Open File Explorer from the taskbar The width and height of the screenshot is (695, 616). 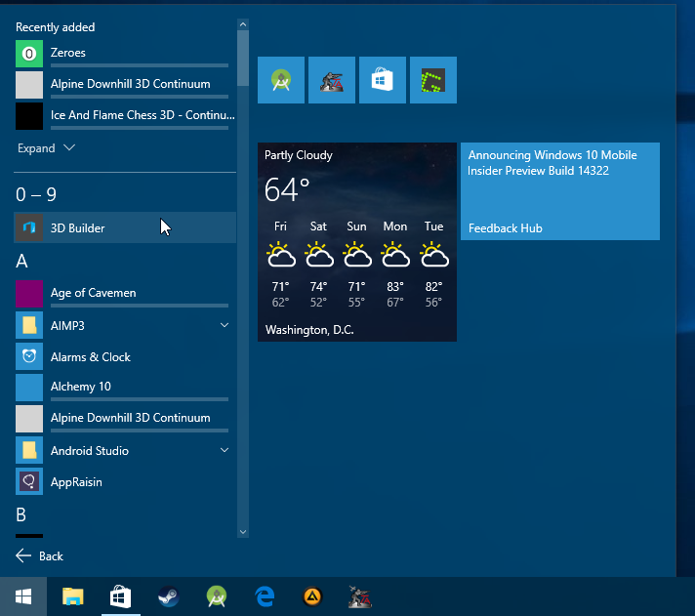coord(72,596)
